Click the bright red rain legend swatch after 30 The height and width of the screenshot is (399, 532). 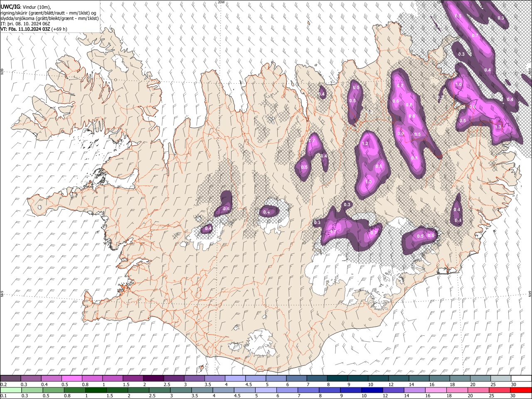[521, 390]
